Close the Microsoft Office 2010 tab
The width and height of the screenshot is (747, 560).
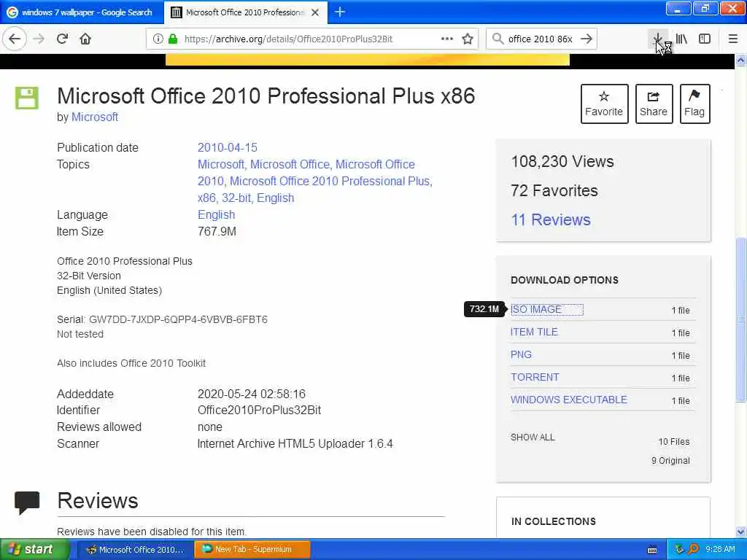click(315, 12)
